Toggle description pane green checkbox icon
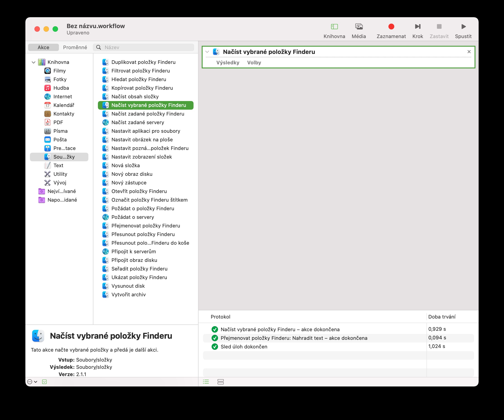504x420 pixels. coord(44,382)
